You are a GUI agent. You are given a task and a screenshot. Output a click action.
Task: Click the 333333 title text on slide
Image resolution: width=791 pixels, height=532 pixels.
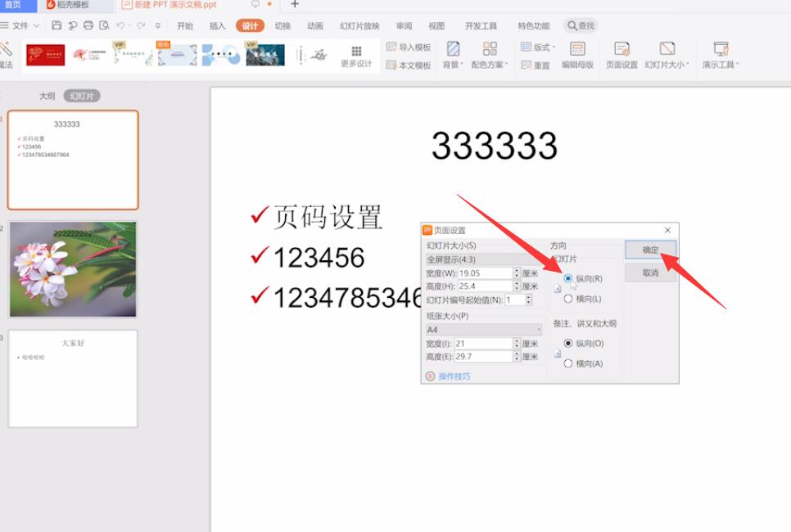coord(495,146)
